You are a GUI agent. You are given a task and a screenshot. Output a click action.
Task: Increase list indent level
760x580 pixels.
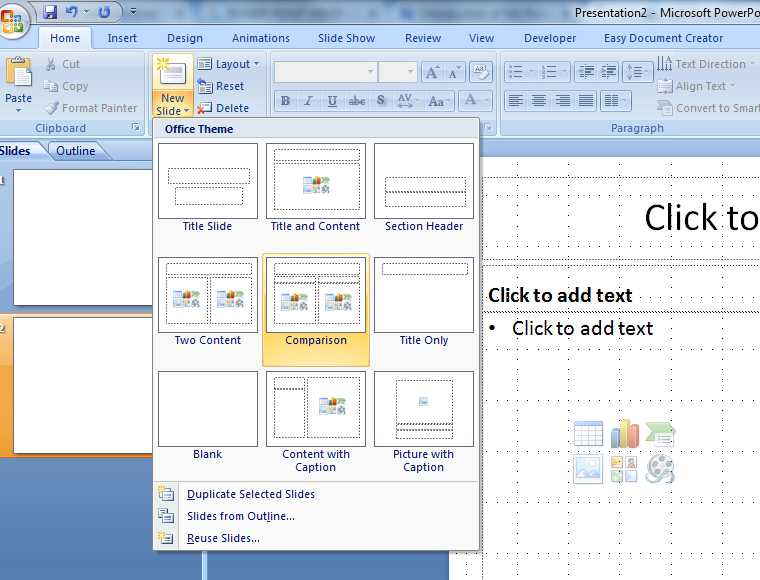(x=609, y=73)
